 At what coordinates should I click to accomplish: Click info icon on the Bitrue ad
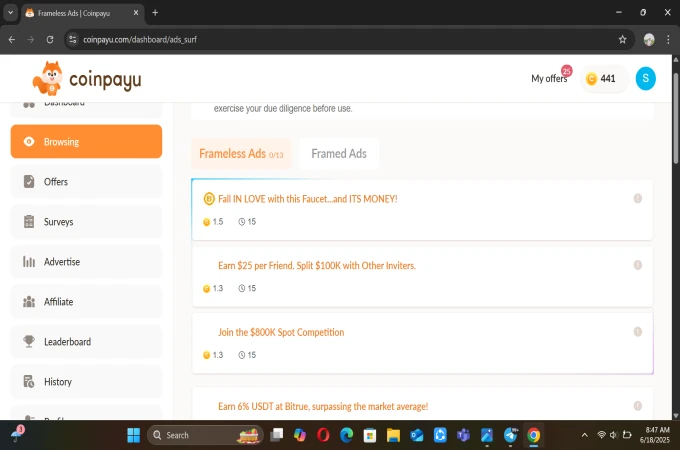click(x=638, y=406)
